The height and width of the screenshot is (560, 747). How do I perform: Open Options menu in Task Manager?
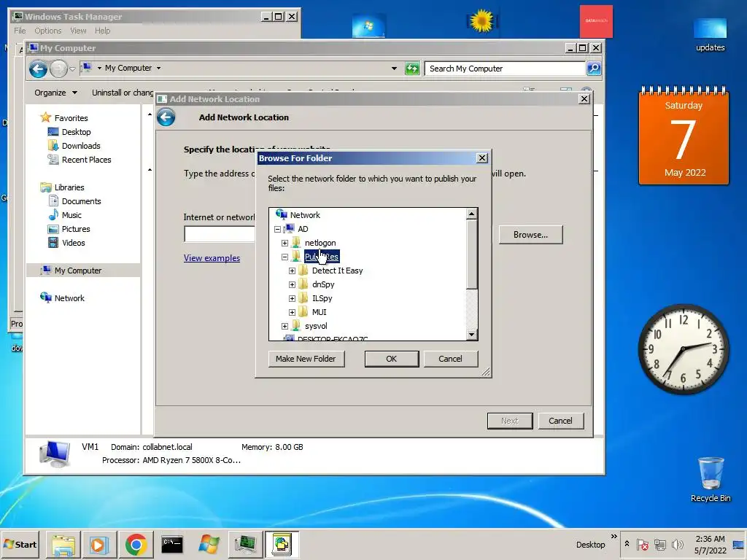click(47, 31)
